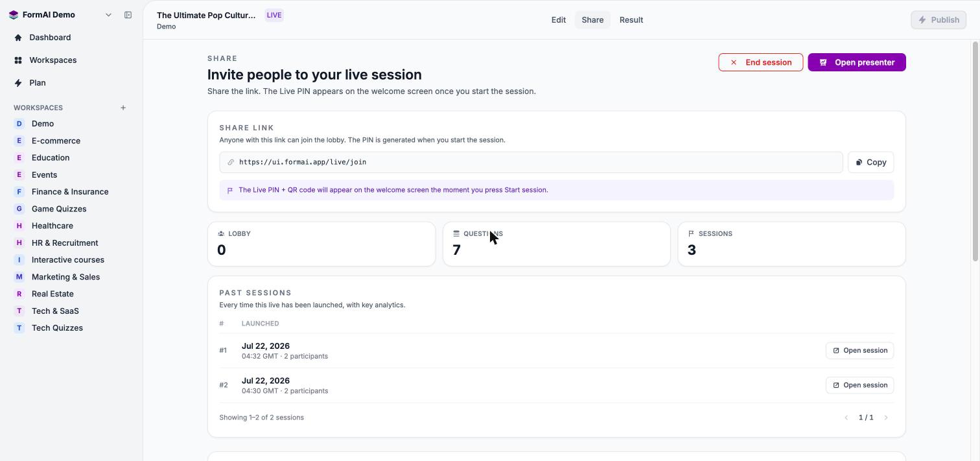The width and height of the screenshot is (980, 461).
Task: Copy the share link
Action: click(x=870, y=162)
